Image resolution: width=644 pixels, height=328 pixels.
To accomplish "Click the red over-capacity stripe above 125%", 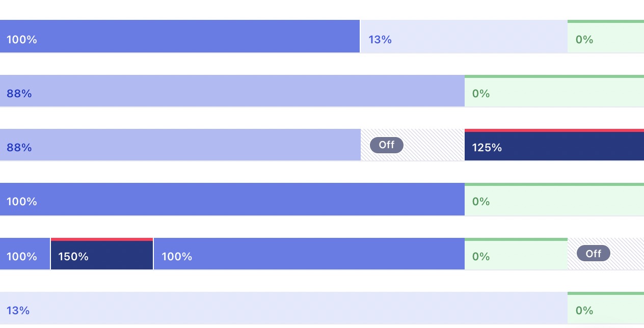I will [x=554, y=130].
